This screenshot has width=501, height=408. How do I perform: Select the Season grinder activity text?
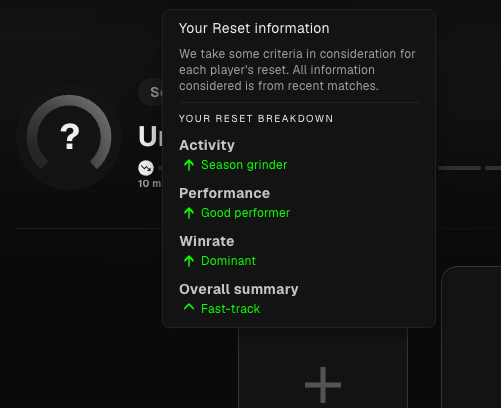click(x=244, y=165)
